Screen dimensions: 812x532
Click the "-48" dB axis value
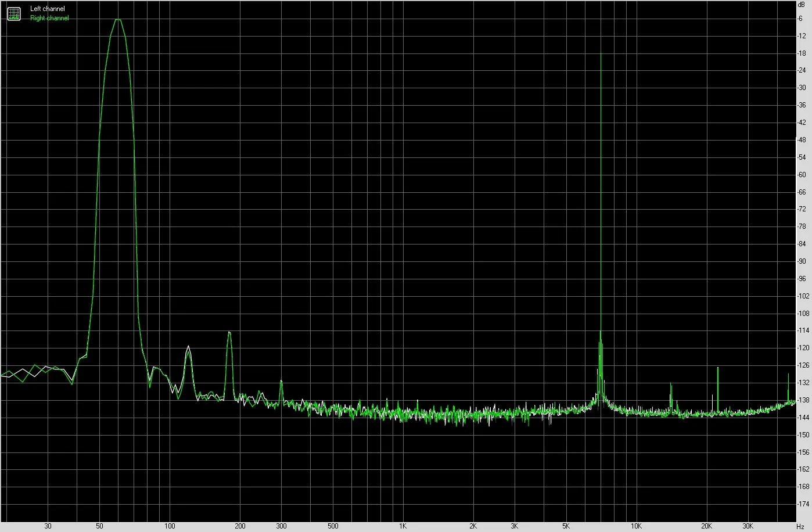[802, 140]
